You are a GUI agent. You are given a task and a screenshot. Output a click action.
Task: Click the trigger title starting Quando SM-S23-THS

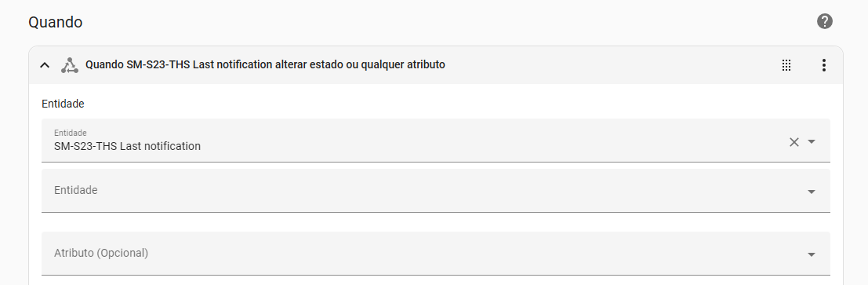point(265,65)
